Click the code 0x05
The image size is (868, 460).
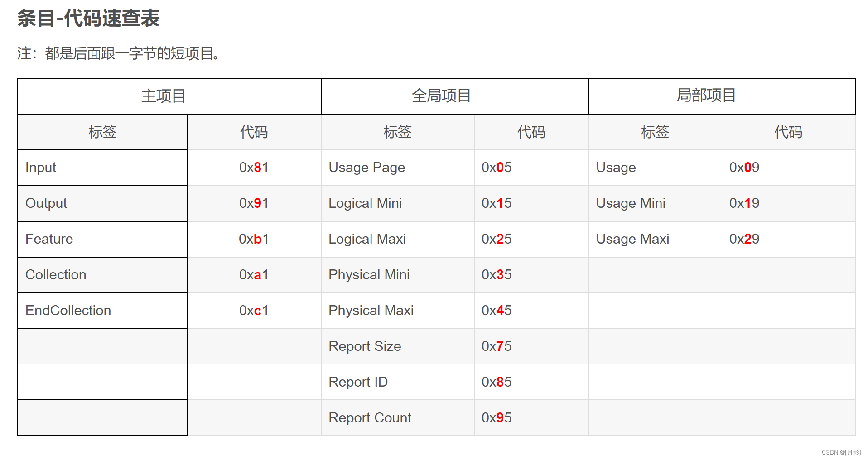497,168
